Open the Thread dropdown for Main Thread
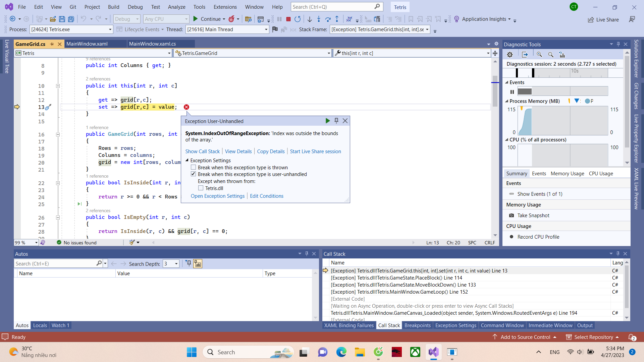644x362 pixels. coord(266,29)
